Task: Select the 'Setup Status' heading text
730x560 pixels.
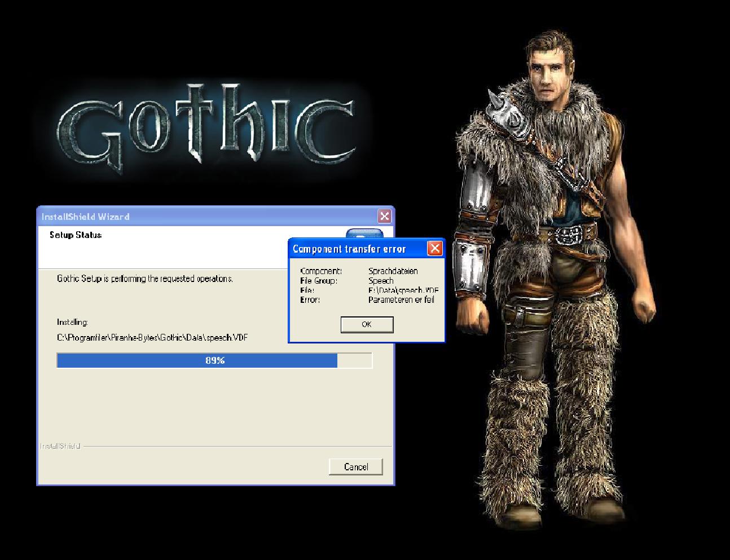Action: tap(76, 235)
